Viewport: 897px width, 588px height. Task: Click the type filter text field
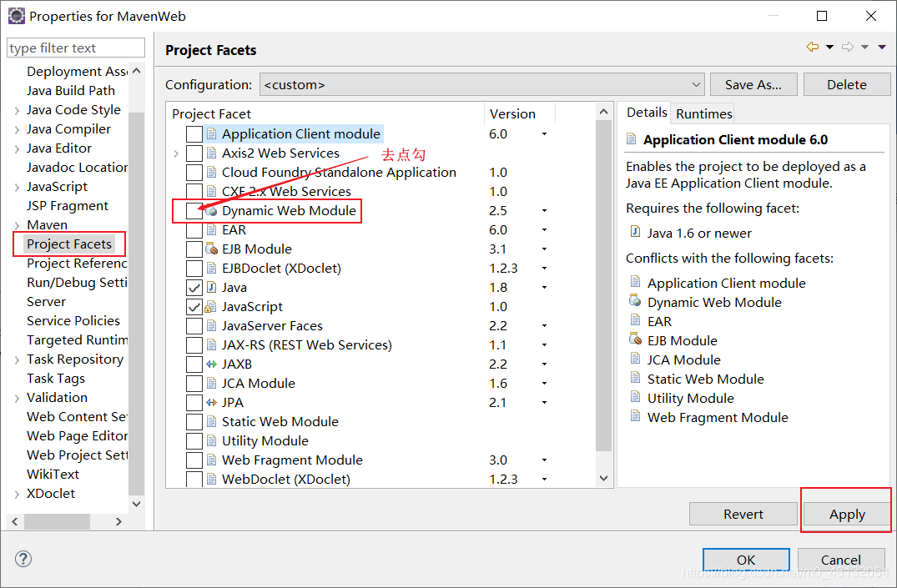(75, 48)
